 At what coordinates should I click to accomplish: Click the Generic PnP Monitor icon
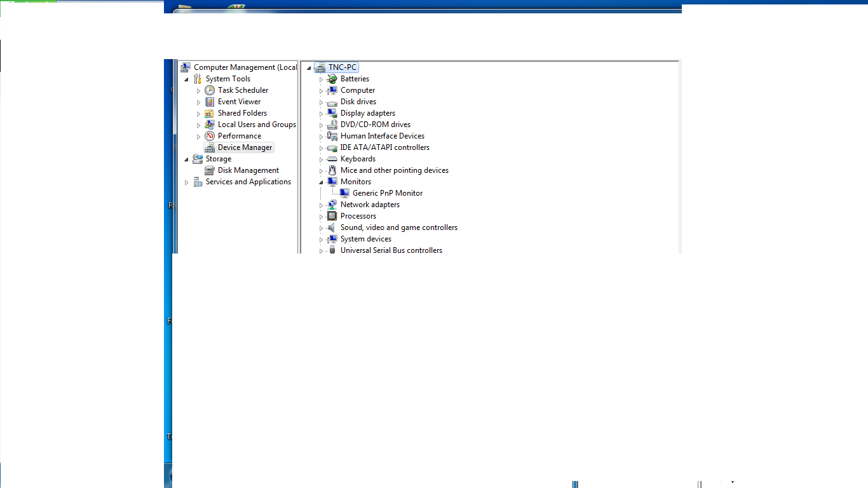(x=344, y=193)
